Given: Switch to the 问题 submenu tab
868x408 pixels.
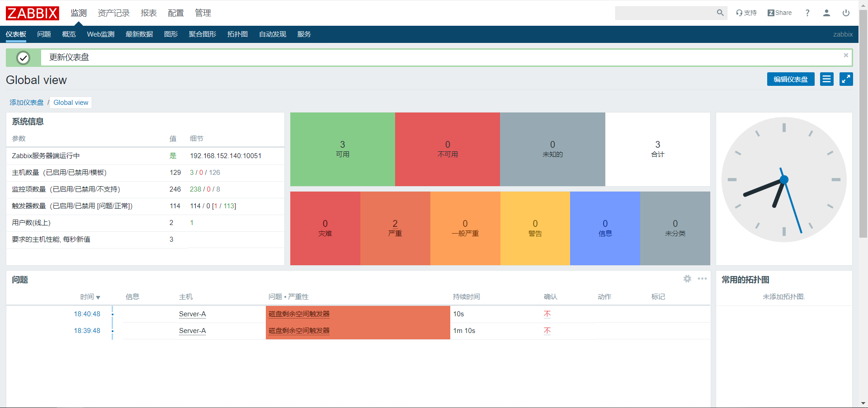Looking at the screenshot, I should click(x=44, y=34).
